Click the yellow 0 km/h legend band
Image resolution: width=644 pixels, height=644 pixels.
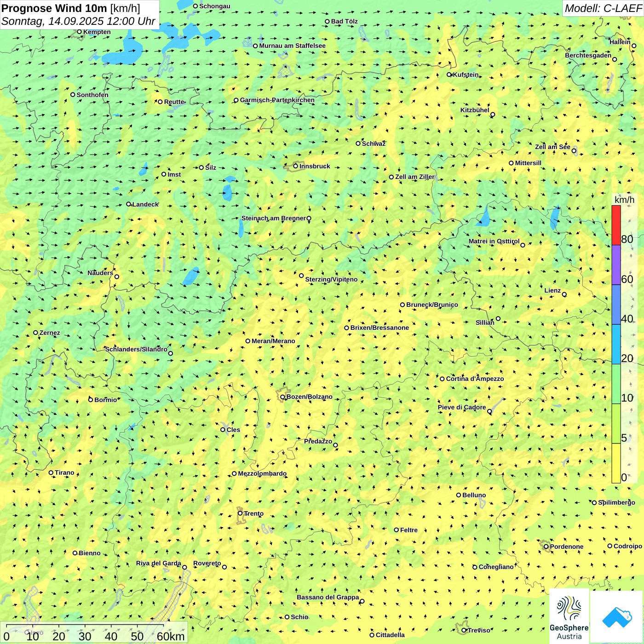click(616, 463)
